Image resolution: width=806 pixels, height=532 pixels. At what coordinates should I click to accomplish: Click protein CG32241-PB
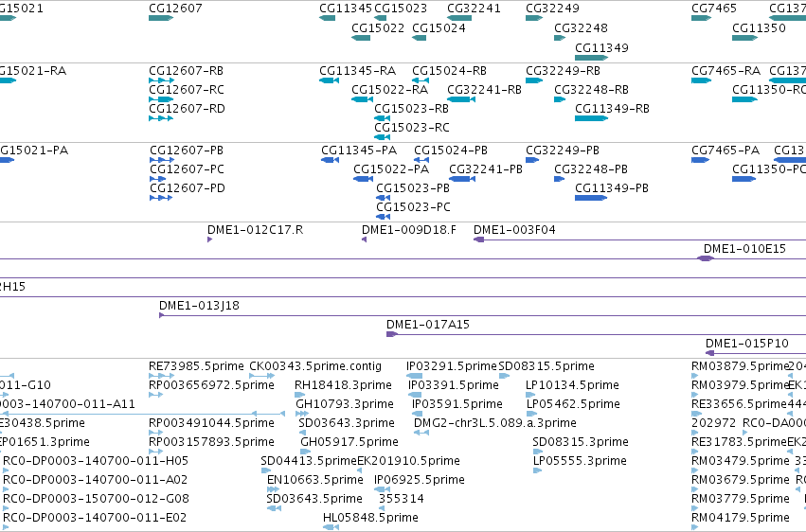(486, 168)
